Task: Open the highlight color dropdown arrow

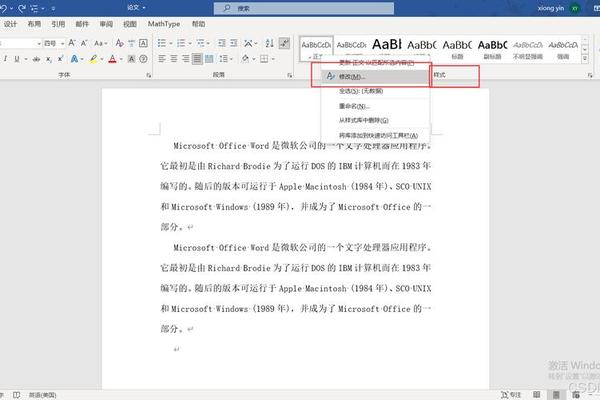Action: click(102, 59)
